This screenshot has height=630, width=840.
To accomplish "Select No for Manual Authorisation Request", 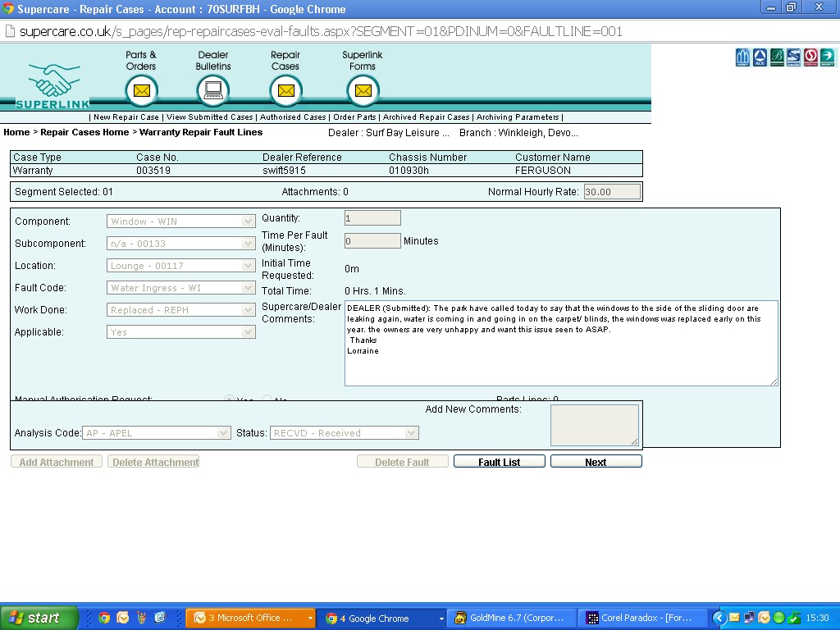I will [267, 399].
